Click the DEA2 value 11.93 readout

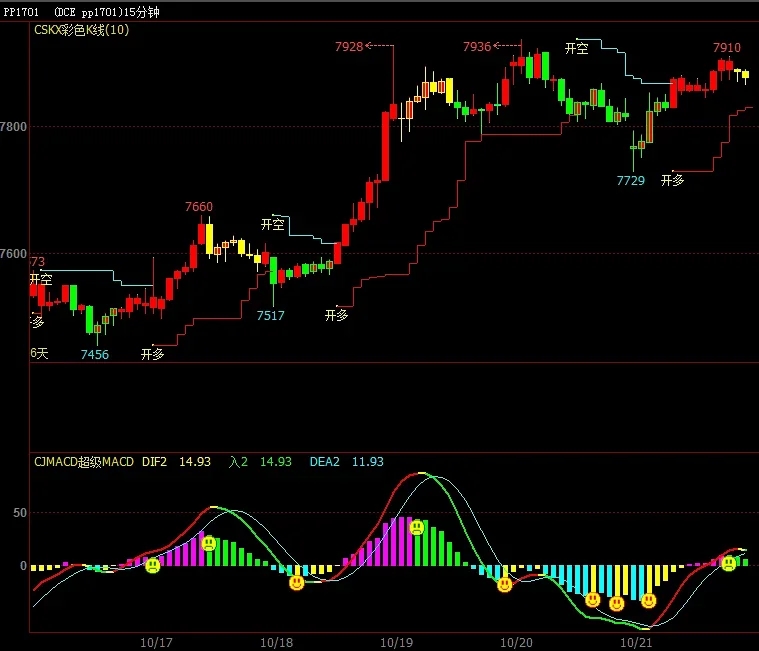pyautogui.click(x=367, y=462)
